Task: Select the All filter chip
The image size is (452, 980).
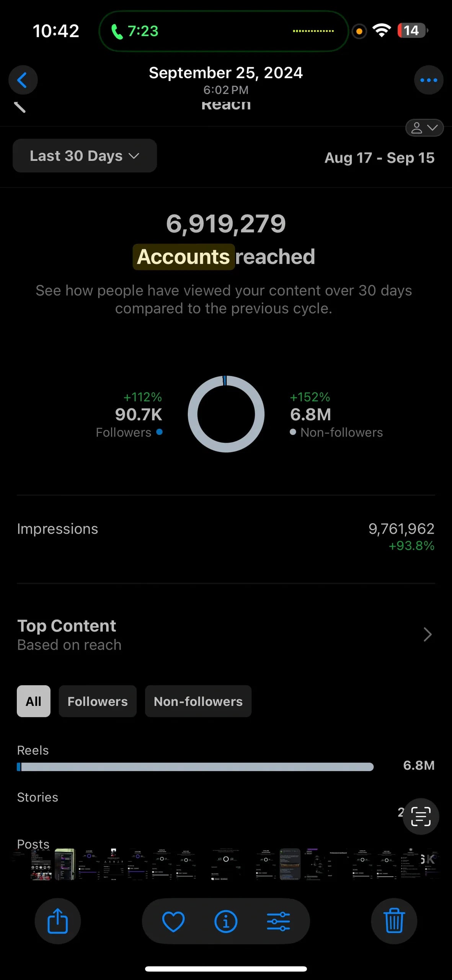Action: pyautogui.click(x=34, y=701)
